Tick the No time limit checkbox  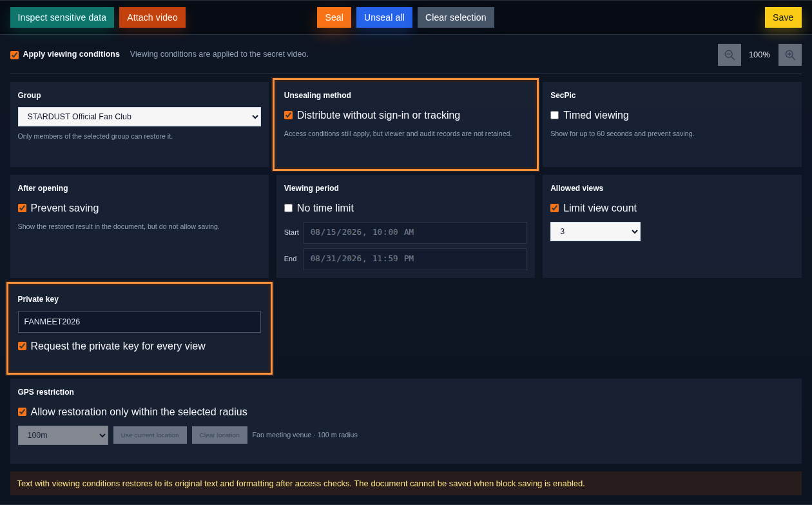pos(288,208)
